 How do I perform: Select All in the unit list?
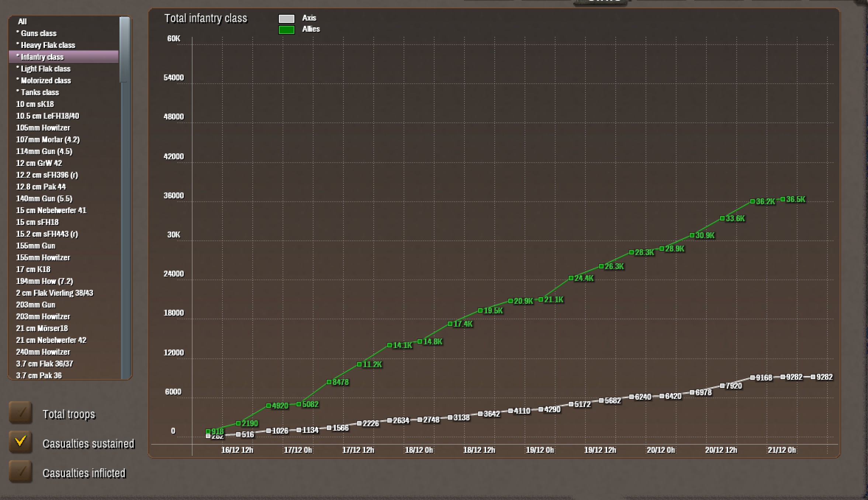[23, 21]
